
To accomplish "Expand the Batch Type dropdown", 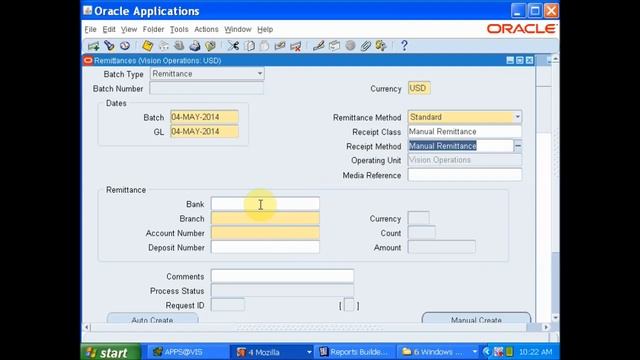I will tap(260, 74).
